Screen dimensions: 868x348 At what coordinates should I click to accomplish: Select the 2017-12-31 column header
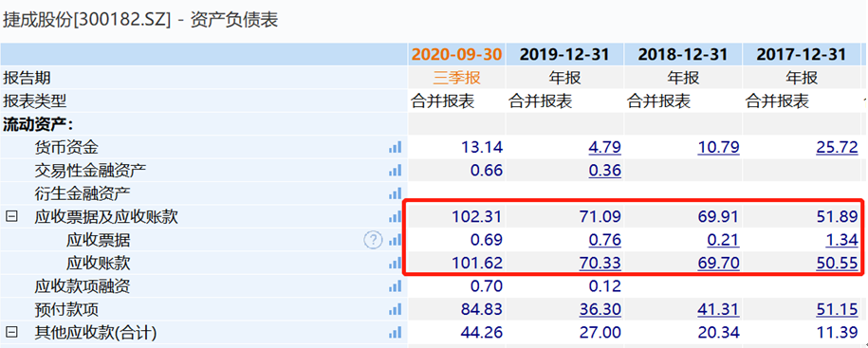pyautogui.click(x=801, y=54)
